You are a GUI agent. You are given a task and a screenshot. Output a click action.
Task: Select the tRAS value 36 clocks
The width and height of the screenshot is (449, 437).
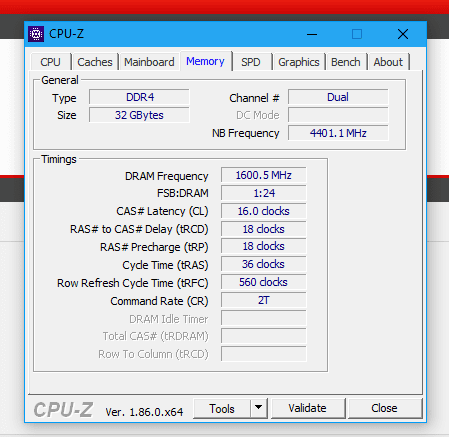[263, 264]
